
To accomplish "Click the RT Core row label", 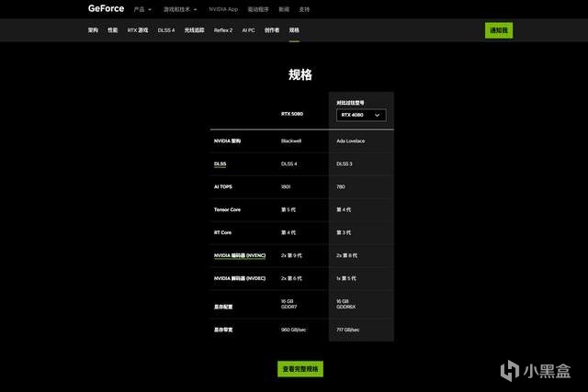I will click(222, 232).
